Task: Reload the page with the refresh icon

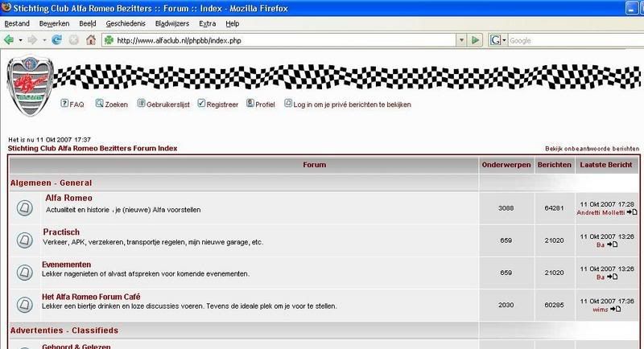Action: pos(56,40)
